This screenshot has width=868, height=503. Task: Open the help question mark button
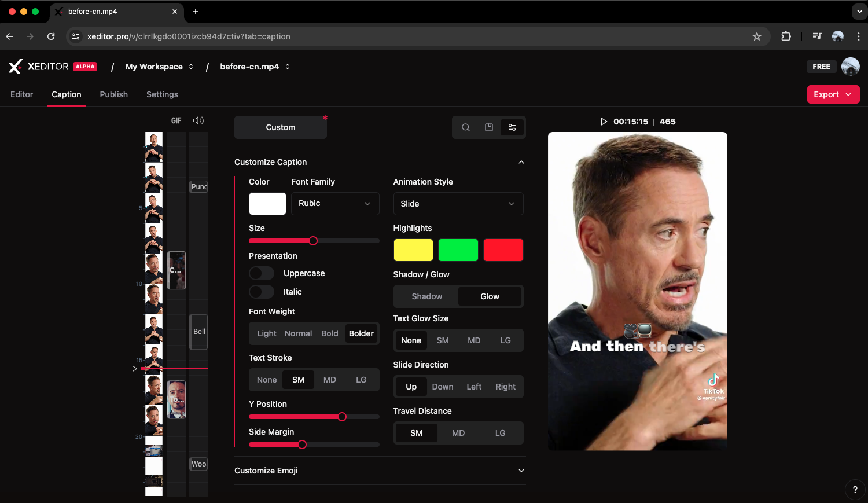(855, 490)
